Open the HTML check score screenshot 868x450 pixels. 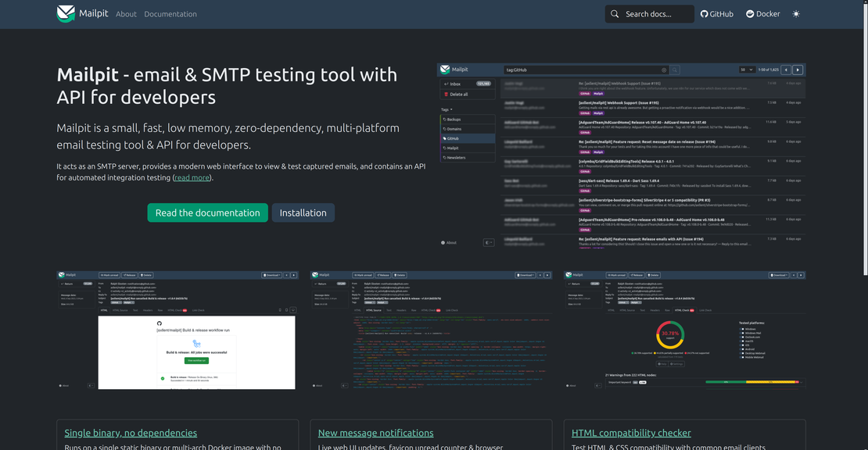(x=685, y=330)
